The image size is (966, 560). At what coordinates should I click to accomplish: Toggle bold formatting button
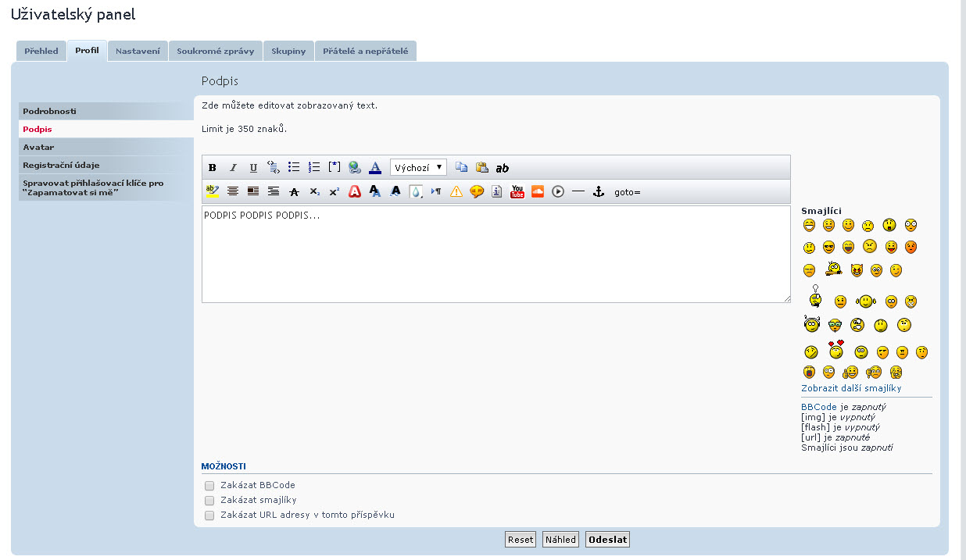pos(213,168)
